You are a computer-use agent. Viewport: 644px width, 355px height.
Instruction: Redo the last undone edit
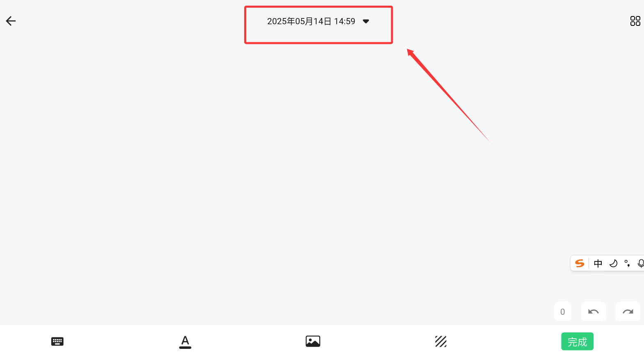point(628,312)
